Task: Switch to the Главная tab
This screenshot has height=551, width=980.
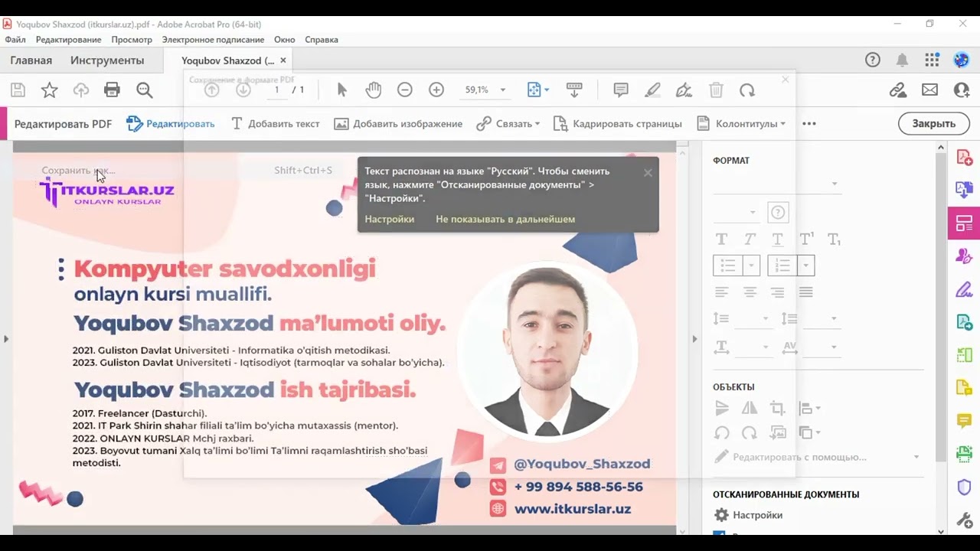Action: click(31, 60)
